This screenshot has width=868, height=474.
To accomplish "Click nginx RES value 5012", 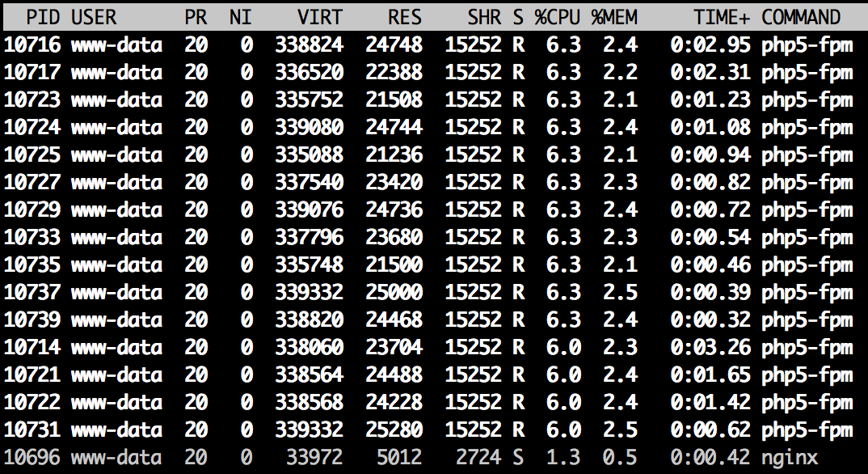I will click(399, 457).
